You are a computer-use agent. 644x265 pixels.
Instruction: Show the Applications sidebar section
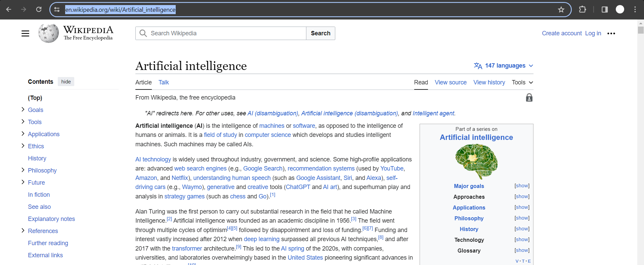(x=522, y=207)
